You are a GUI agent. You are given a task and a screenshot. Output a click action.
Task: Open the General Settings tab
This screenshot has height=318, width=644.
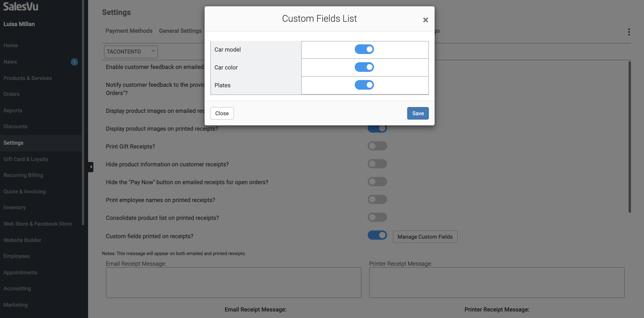click(x=180, y=31)
